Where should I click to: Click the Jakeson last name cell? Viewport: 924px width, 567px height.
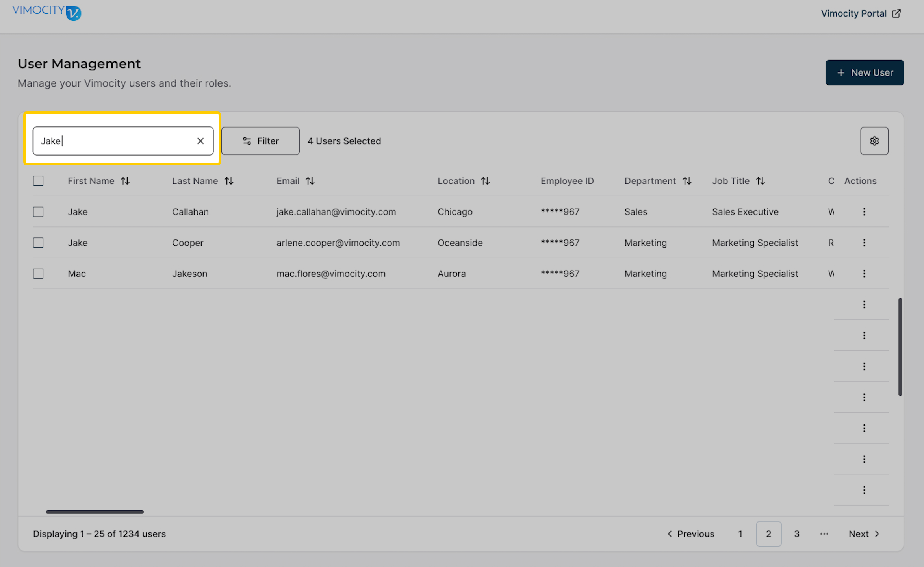click(189, 274)
